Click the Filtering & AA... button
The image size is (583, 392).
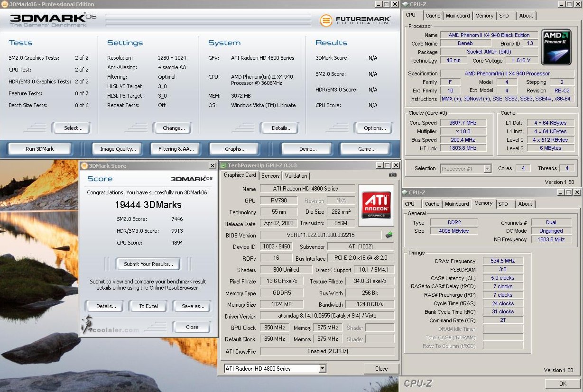coord(176,149)
